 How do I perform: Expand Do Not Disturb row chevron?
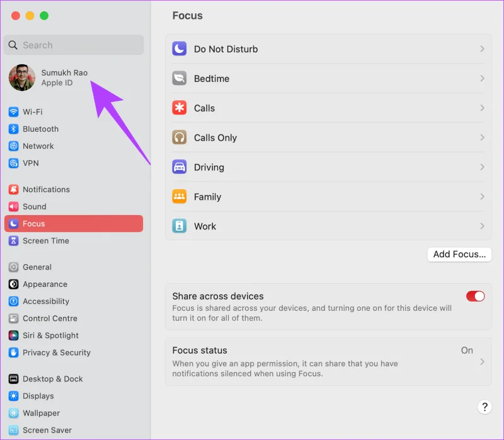coord(482,49)
